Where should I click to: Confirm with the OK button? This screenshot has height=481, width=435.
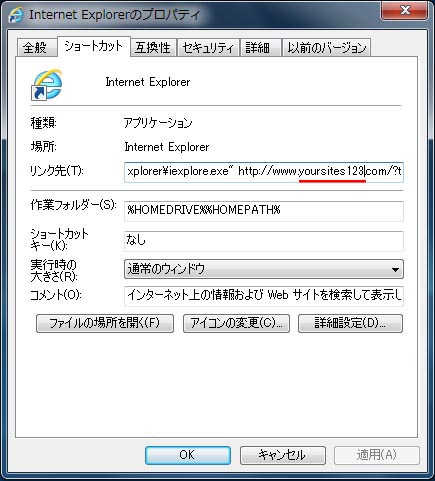[188, 455]
